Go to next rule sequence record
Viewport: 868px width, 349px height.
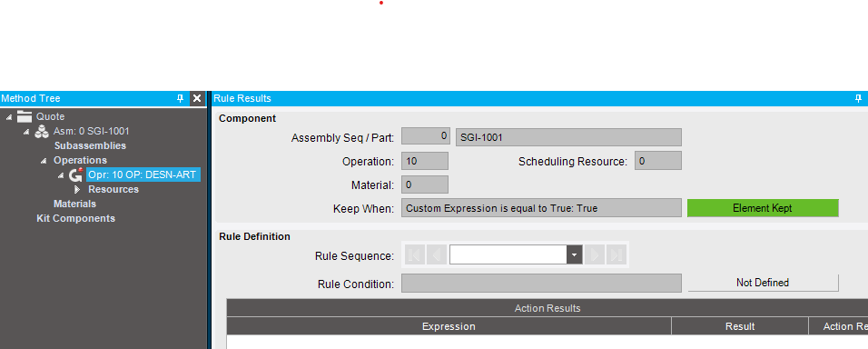pyautogui.click(x=595, y=254)
